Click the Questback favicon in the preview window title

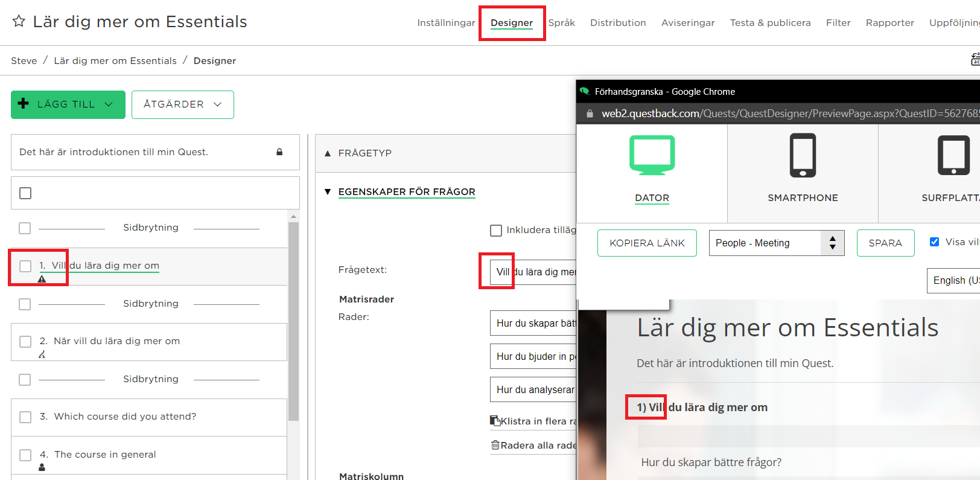(x=584, y=91)
